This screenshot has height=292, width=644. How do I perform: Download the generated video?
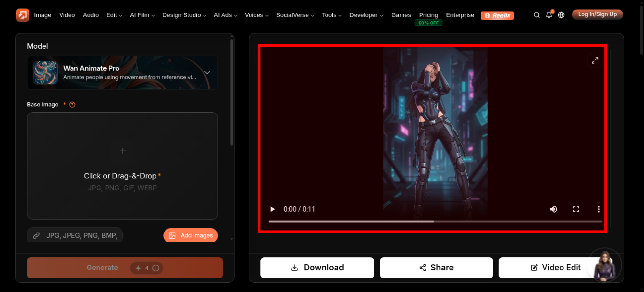(x=317, y=268)
